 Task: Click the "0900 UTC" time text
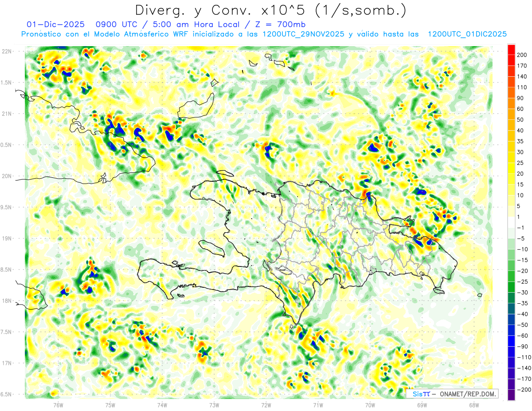pos(118,24)
